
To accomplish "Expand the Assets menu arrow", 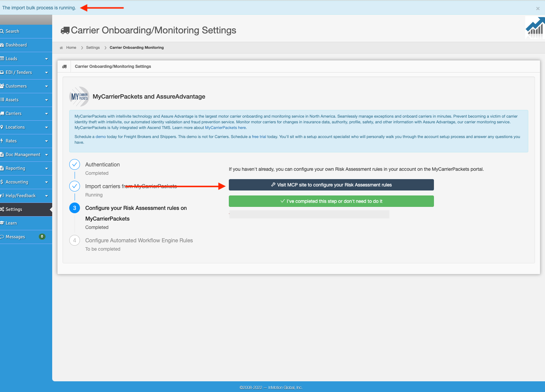I will (x=47, y=100).
